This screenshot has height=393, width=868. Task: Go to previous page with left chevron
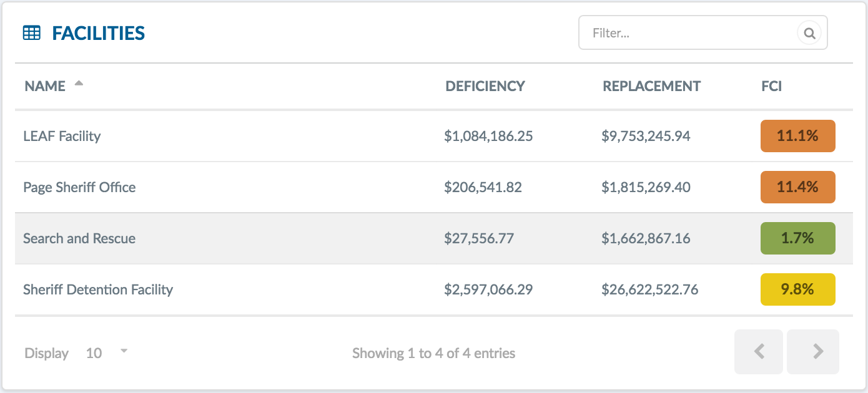click(759, 352)
